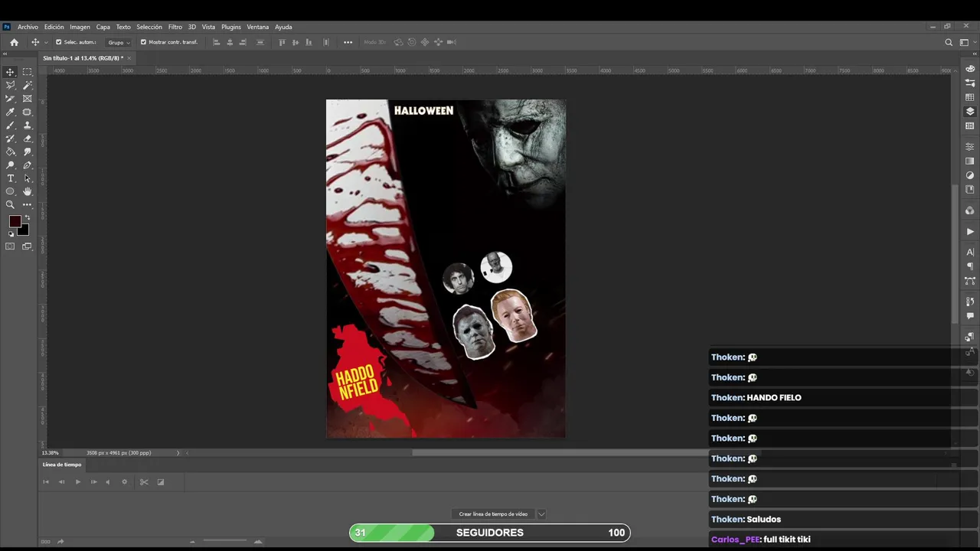Select the Paint Bucket tool
The height and width of the screenshot is (551, 980).
point(11,152)
